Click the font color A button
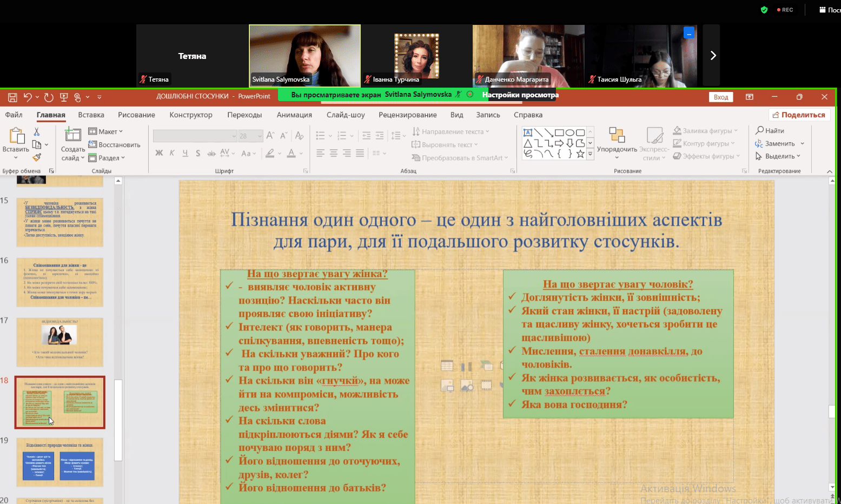This screenshot has width=841, height=504. pyautogui.click(x=291, y=153)
